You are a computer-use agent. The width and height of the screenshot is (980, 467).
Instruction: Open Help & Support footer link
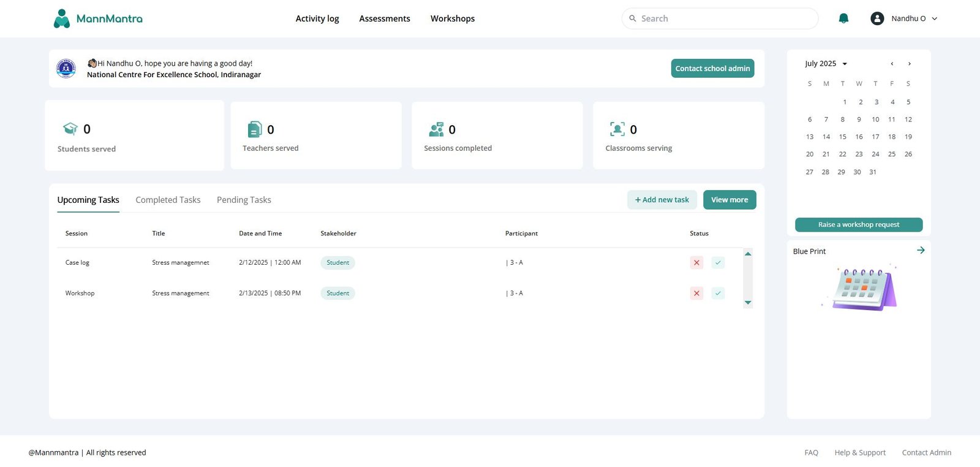pyautogui.click(x=860, y=452)
